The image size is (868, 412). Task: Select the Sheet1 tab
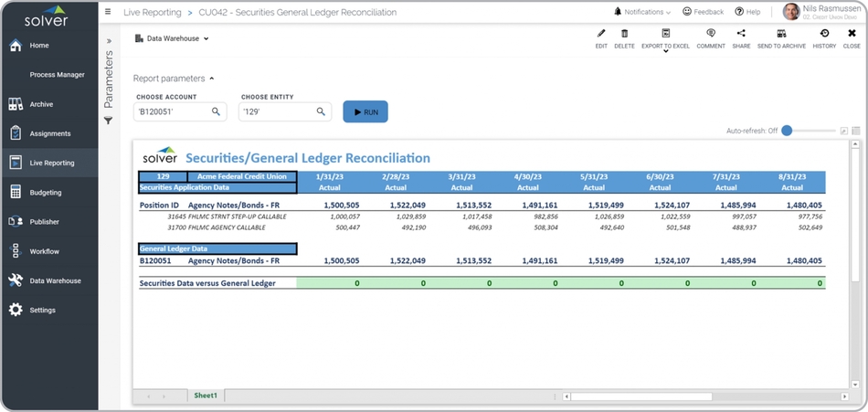tap(205, 396)
